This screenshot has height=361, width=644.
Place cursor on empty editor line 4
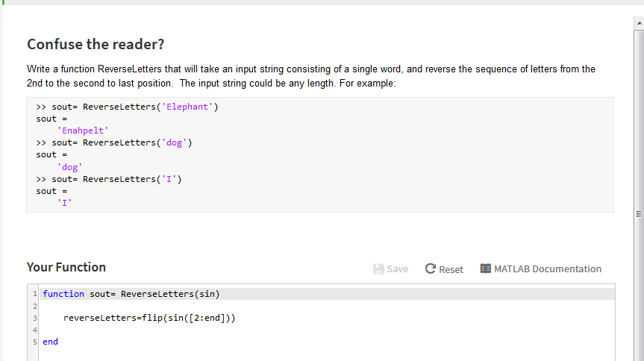(327, 330)
